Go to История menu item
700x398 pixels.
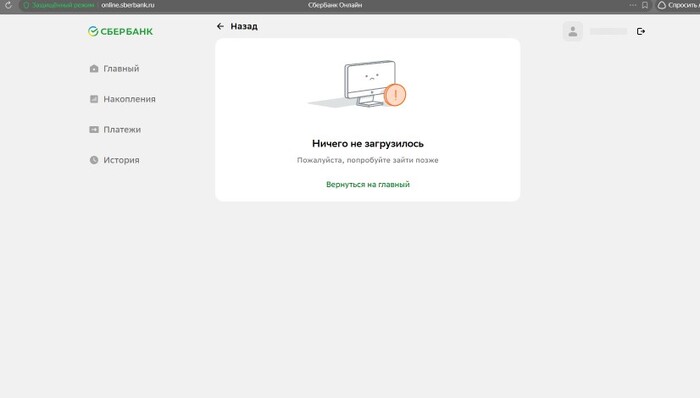click(114, 160)
